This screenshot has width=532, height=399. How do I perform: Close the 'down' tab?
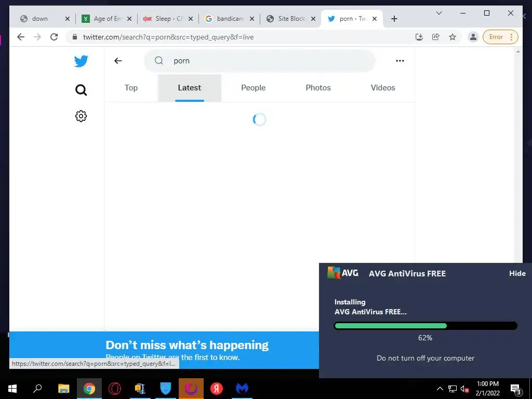[x=67, y=19]
